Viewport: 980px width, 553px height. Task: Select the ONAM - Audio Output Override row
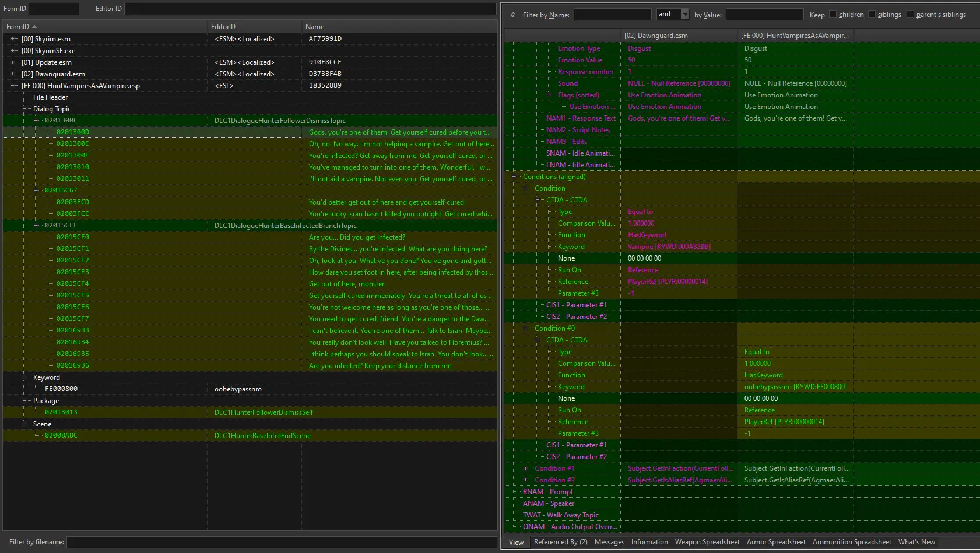pyautogui.click(x=742, y=527)
